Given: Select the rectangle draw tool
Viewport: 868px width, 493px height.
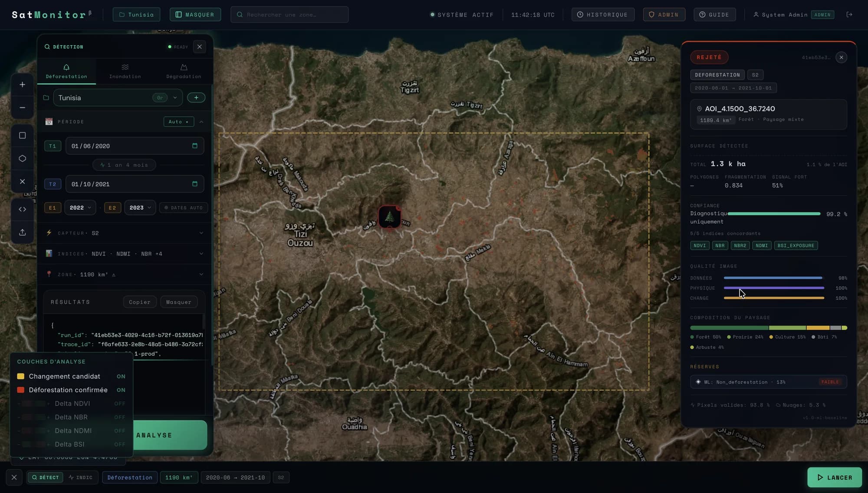Looking at the screenshot, I should 23,136.
